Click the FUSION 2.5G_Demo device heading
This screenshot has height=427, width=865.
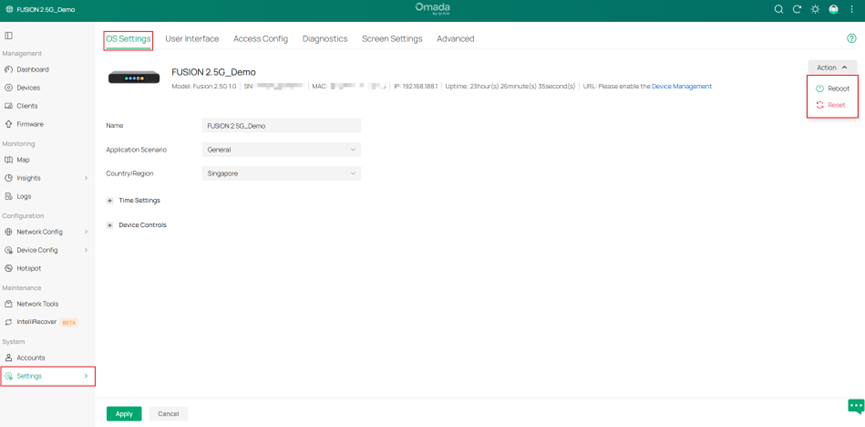coord(213,72)
